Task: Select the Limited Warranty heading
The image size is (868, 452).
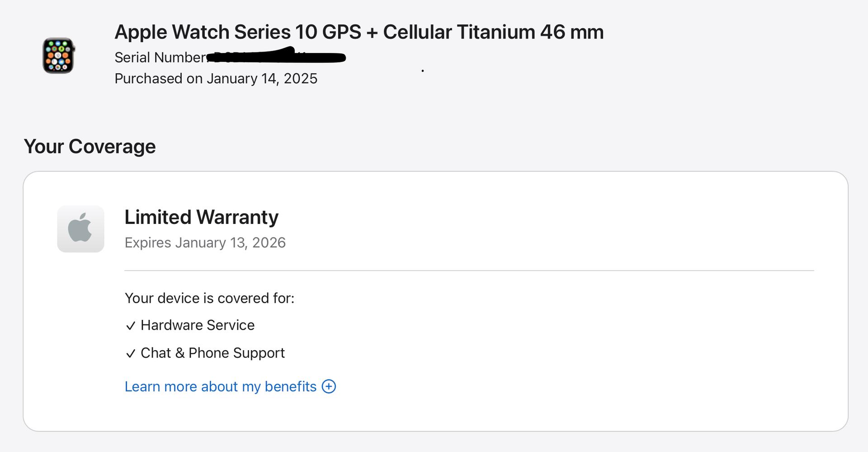Action: point(202,217)
